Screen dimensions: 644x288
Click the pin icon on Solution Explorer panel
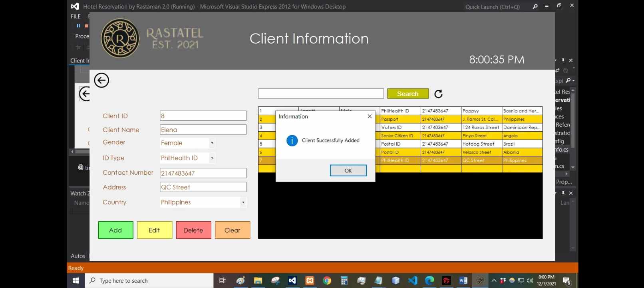tap(563, 60)
